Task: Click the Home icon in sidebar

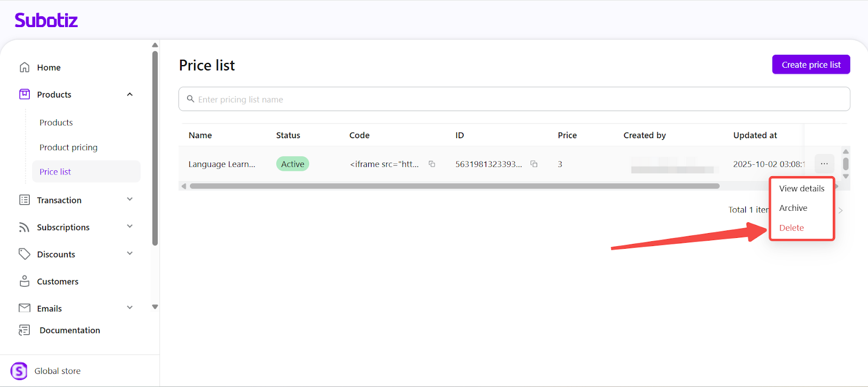Action: (24, 67)
